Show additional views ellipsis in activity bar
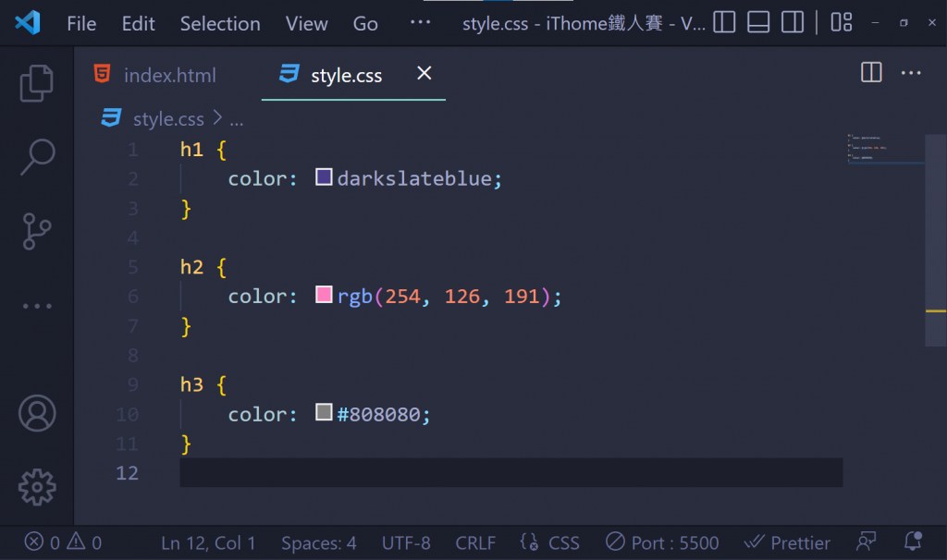 (37, 305)
